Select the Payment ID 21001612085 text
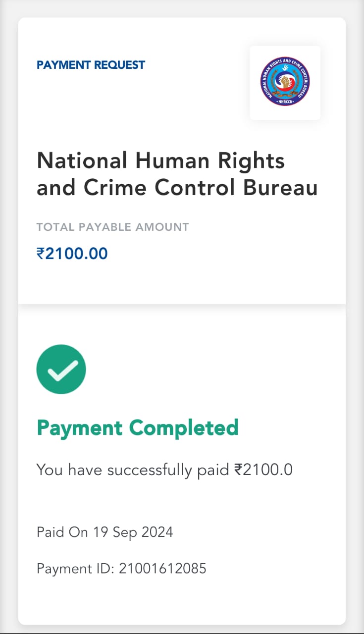The image size is (364, 634). [121, 569]
